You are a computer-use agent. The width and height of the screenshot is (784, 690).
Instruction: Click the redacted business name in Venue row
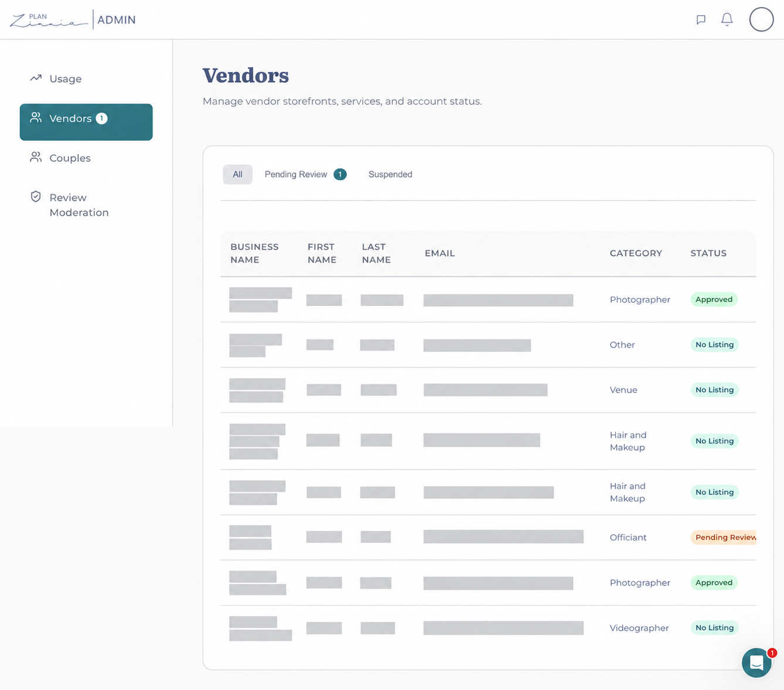coord(257,390)
